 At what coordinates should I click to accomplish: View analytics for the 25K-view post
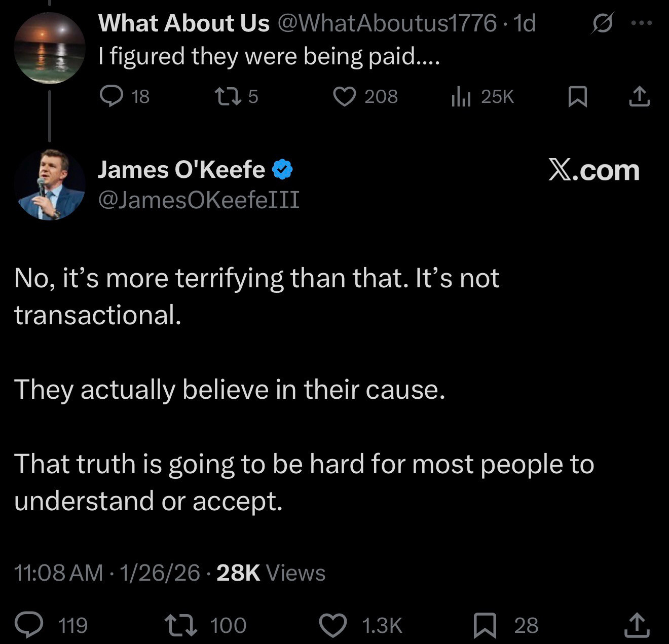(x=461, y=96)
